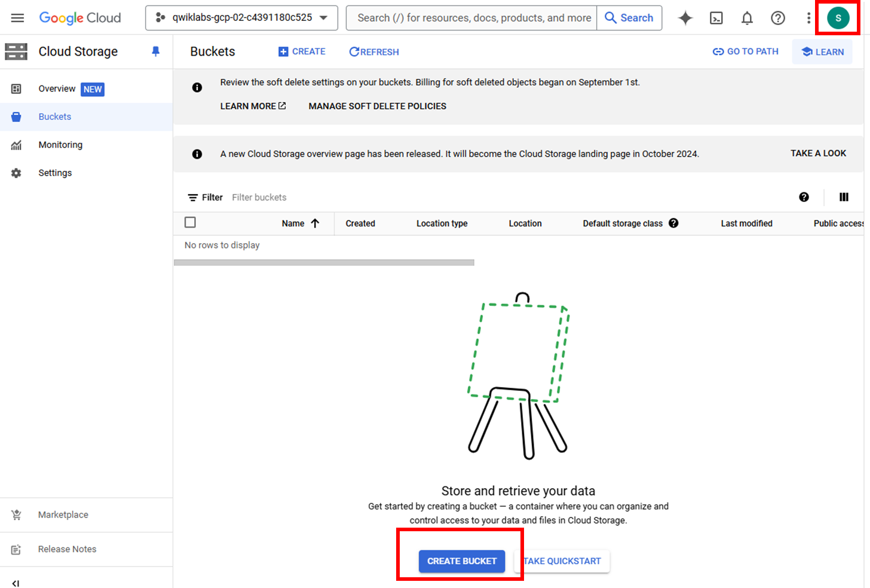Pin Cloud Storage with the pin icon
This screenshot has height=588, width=870.
tap(156, 51)
